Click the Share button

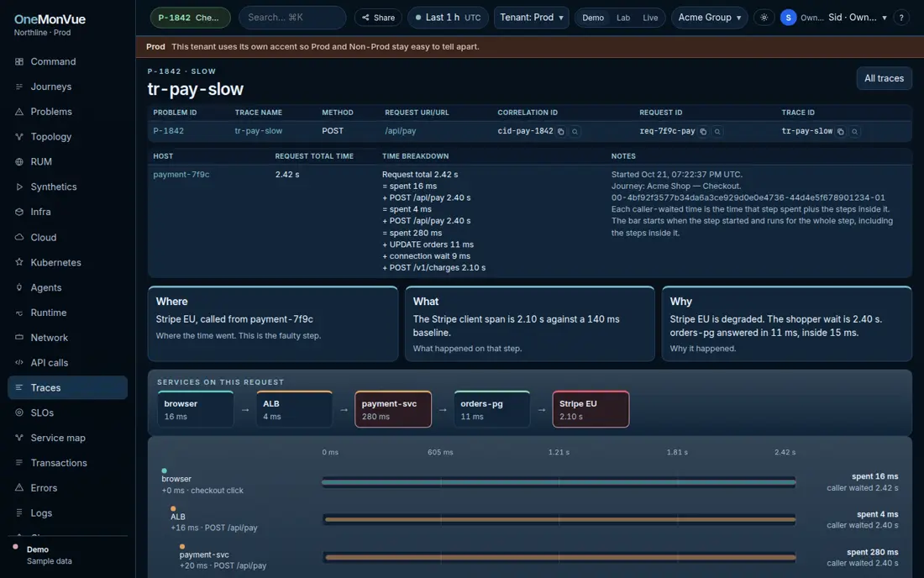(x=378, y=18)
